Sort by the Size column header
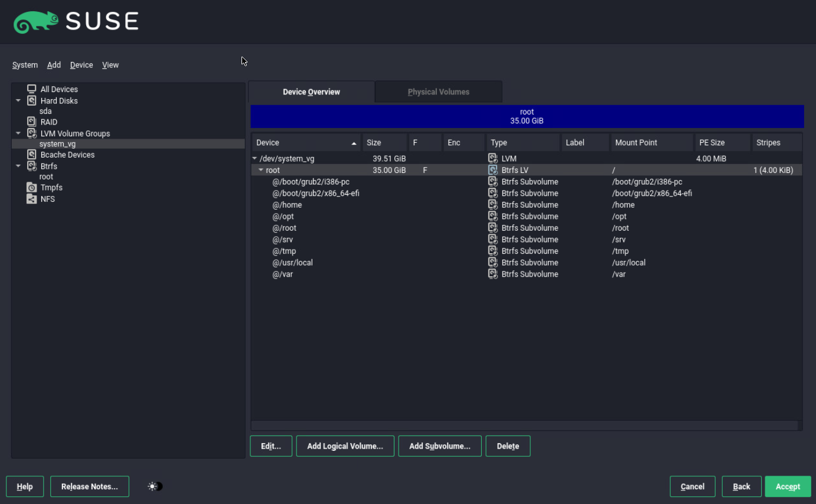This screenshot has height=504, width=816. 385,143
